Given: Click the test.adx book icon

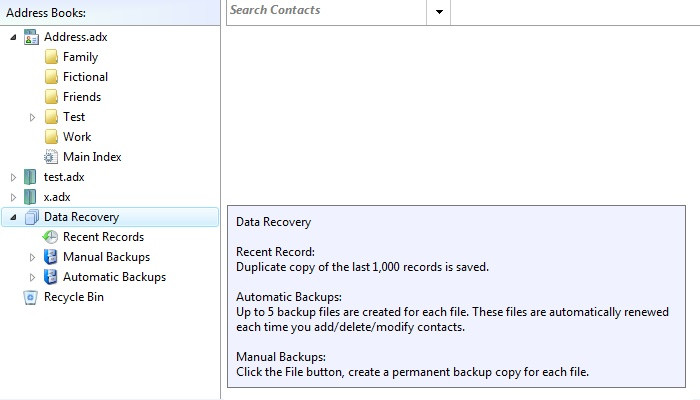Looking at the screenshot, I should 30,177.
